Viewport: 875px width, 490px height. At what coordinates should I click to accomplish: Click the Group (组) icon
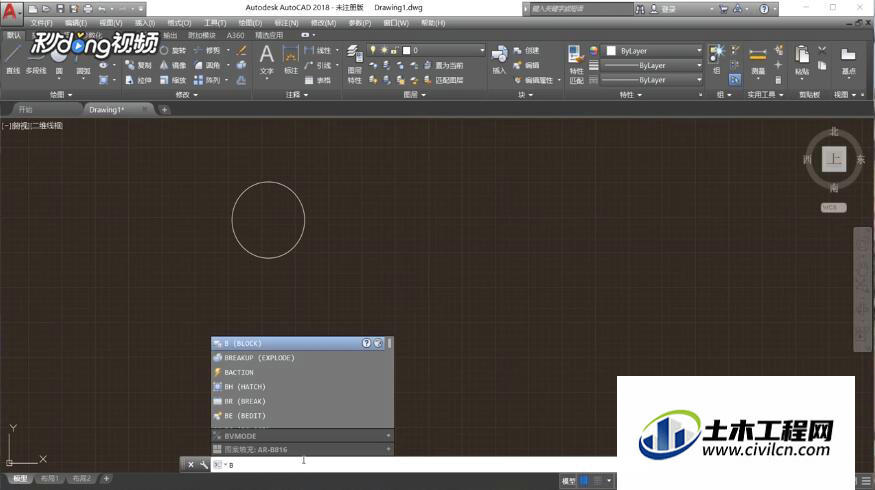click(x=717, y=59)
